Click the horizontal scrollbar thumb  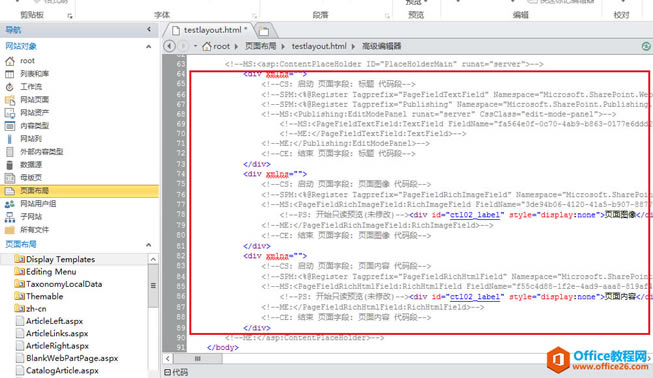tap(198, 358)
